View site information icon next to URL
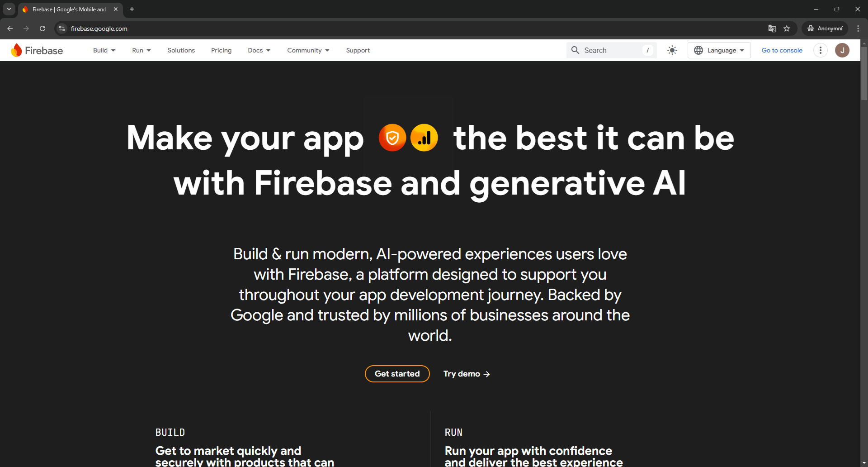 (x=62, y=29)
